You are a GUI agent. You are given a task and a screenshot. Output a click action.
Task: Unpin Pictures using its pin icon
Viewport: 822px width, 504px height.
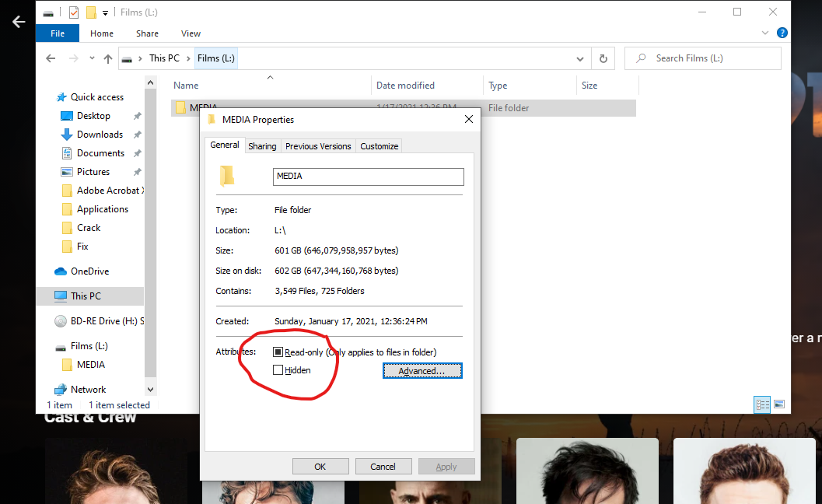[x=138, y=172]
